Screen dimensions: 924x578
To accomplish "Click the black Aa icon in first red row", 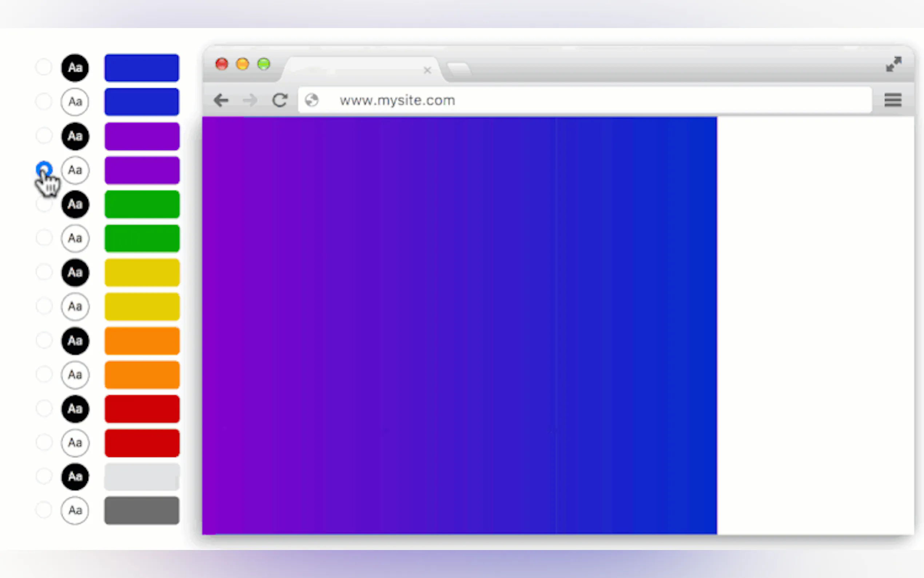I will coord(75,409).
